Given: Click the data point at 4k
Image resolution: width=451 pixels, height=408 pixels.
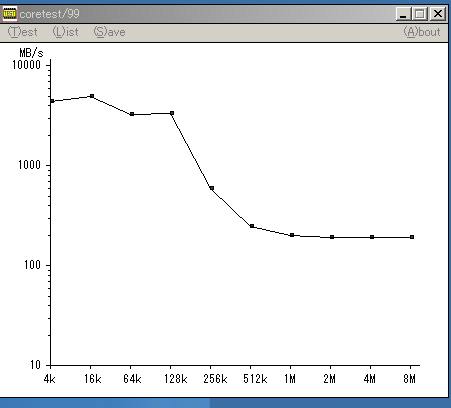Looking at the screenshot, I should tap(52, 101).
